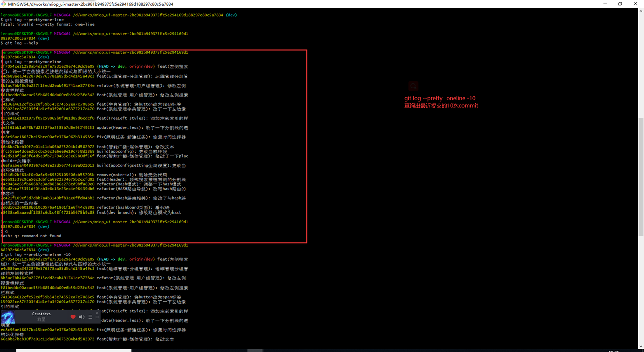Screen dimensions: 644x352
Task: Click commit message 'refactor(Hash模式): 调整一下hash模式'
Action: [139, 184]
